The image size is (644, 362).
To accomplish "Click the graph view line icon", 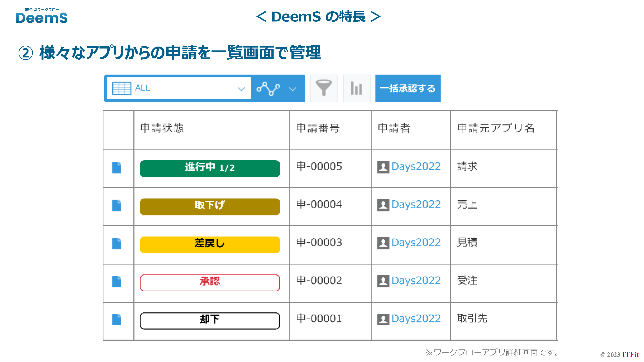I will pyautogui.click(x=268, y=88).
